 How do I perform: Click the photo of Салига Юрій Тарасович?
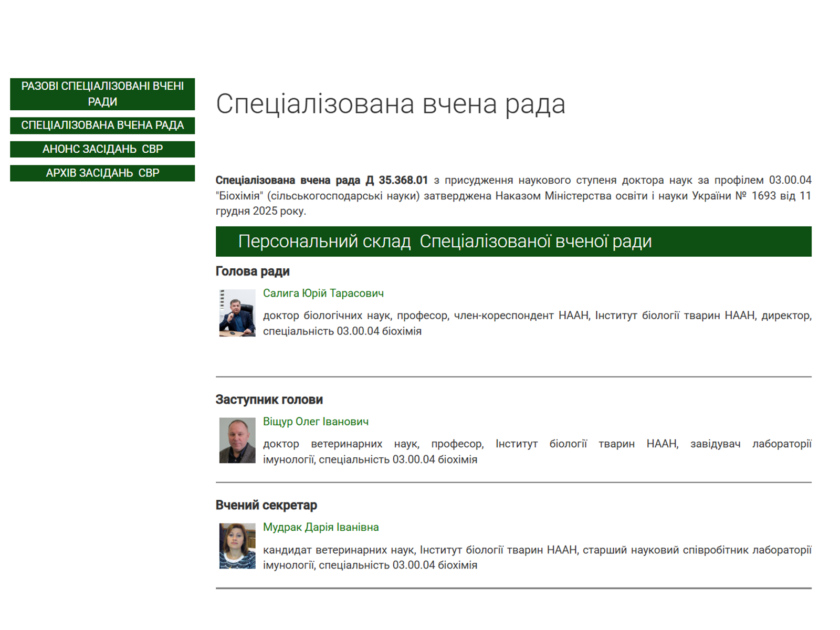[x=237, y=313]
